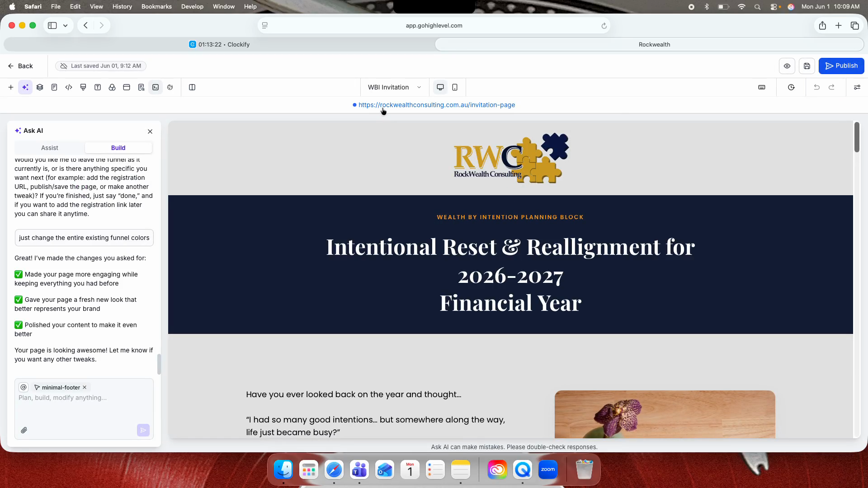This screenshot has width=868, height=488.
Task: Open keyboard shortcuts icon
Action: pos(762,87)
